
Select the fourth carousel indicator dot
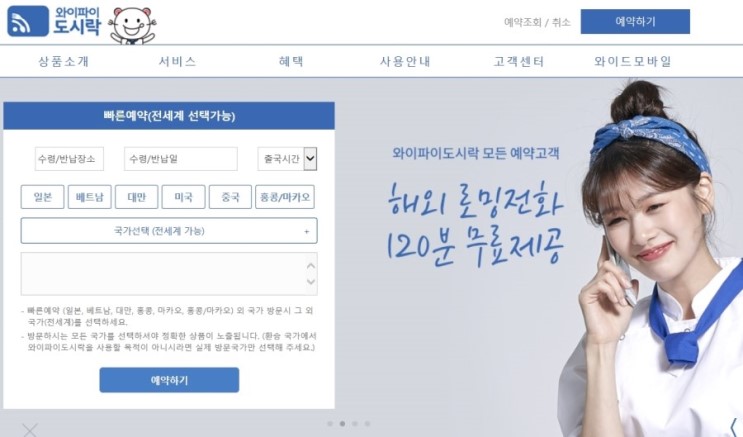coord(367,424)
